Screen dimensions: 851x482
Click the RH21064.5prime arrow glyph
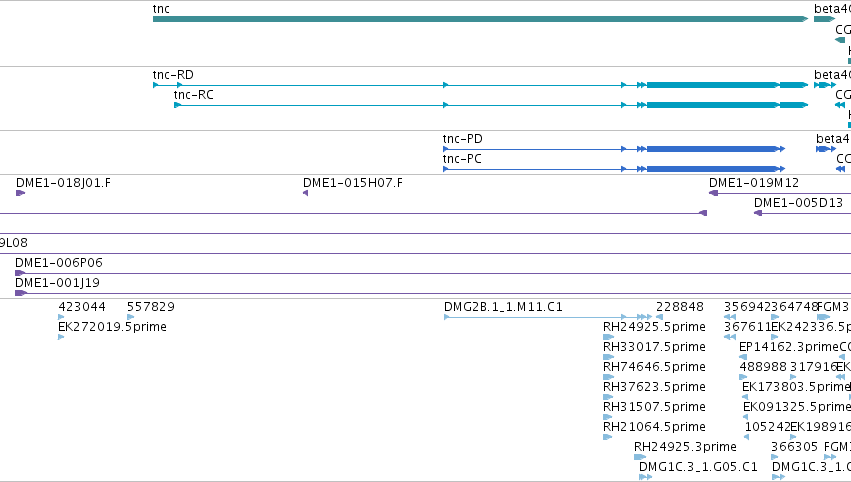608,437
